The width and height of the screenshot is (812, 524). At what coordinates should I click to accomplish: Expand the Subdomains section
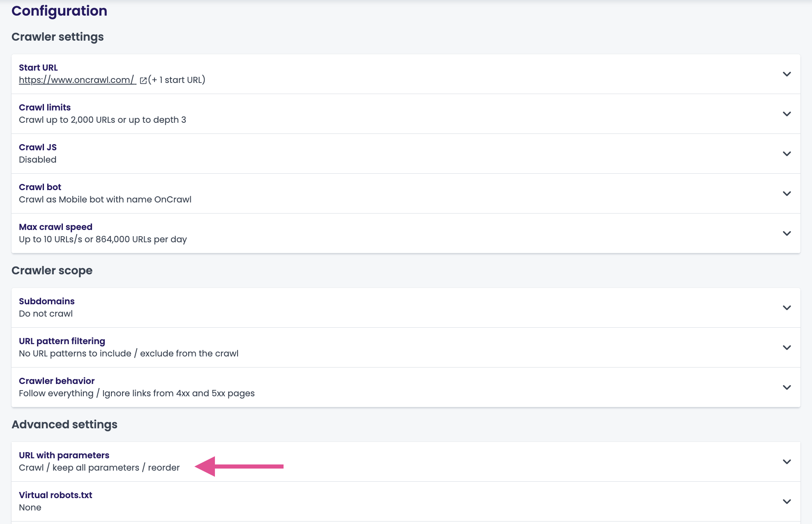[787, 307]
